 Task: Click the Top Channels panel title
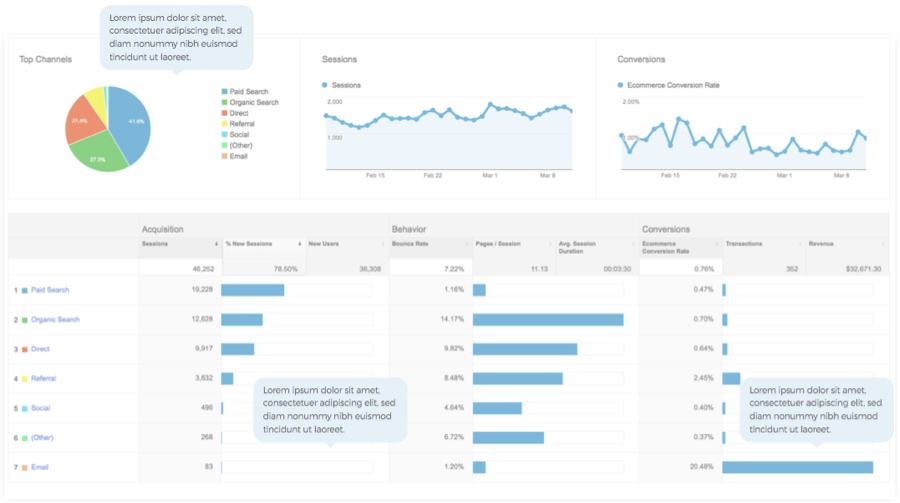[45, 59]
